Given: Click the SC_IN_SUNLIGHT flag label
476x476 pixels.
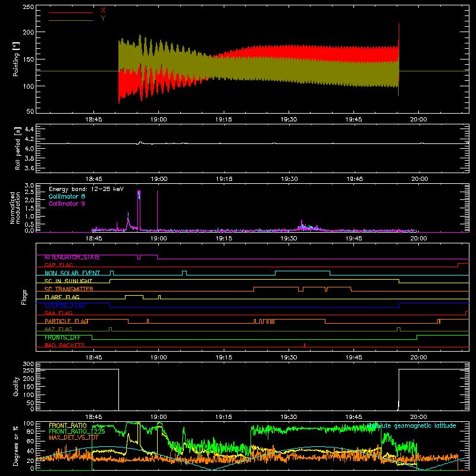Looking at the screenshot, I should (68, 281).
